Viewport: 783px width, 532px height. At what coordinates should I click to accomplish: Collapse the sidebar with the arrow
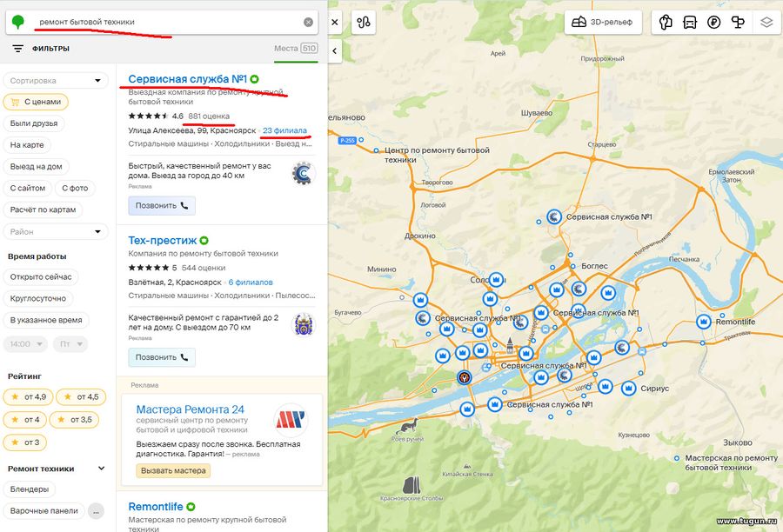(x=335, y=50)
